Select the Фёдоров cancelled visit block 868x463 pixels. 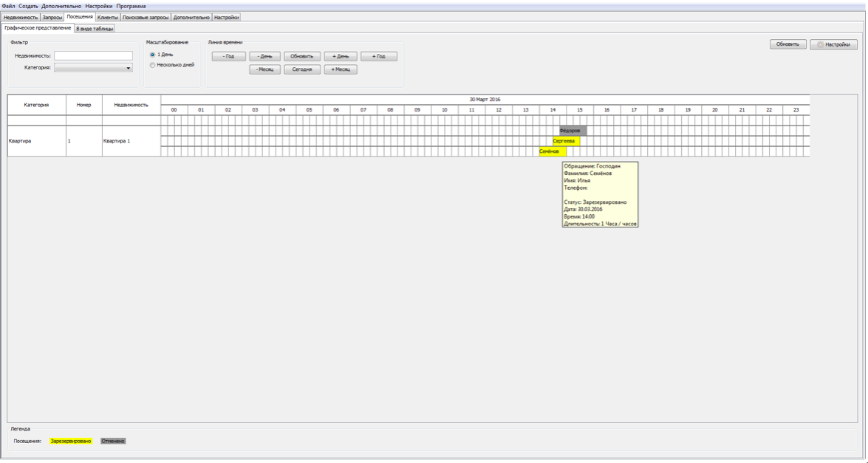[x=573, y=131]
